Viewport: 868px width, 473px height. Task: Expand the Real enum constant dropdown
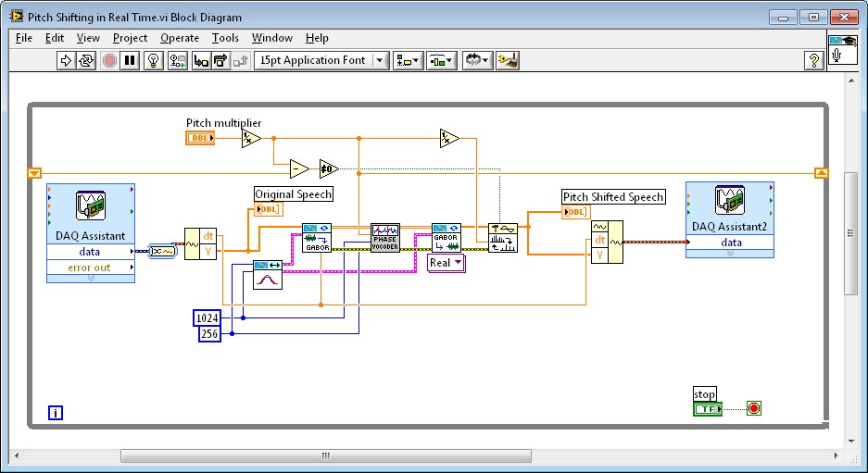pyautogui.click(x=446, y=263)
